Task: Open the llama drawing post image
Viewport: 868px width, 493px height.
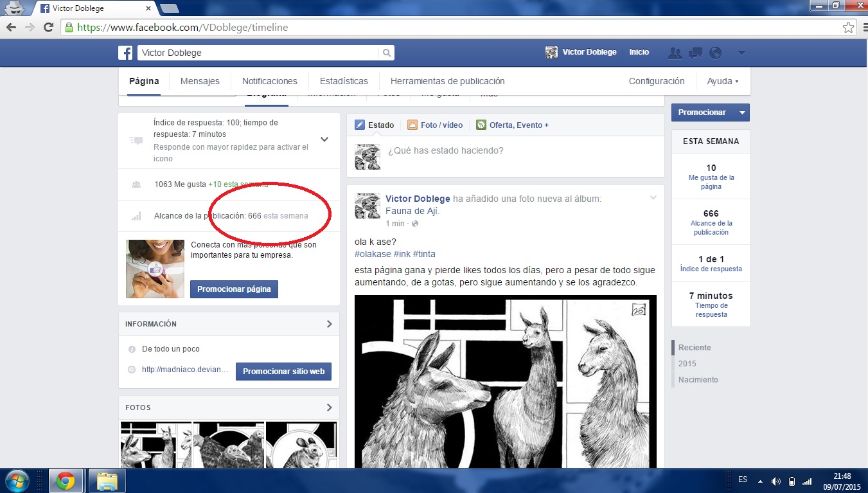Action: [x=506, y=382]
